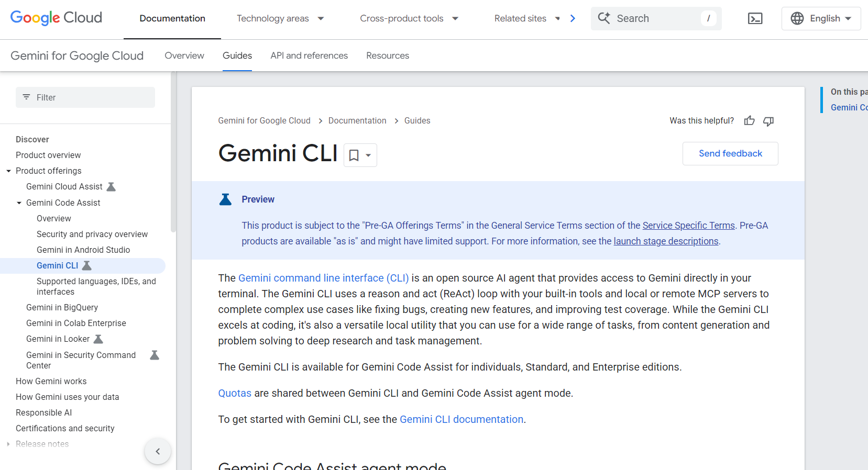The width and height of the screenshot is (868, 470).
Task: Open the bookmark dropdown arrow
Action: 368,155
